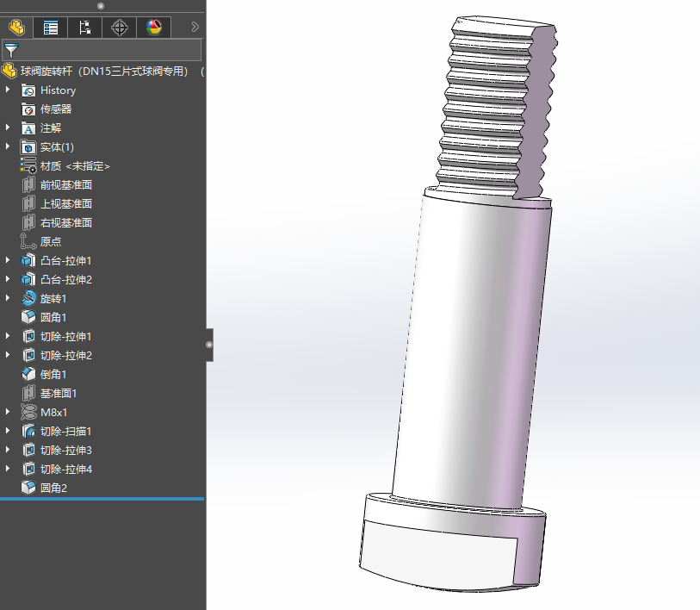Click the 传感器 label text
The height and width of the screenshot is (610, 700).
click(x=56, y=109)
